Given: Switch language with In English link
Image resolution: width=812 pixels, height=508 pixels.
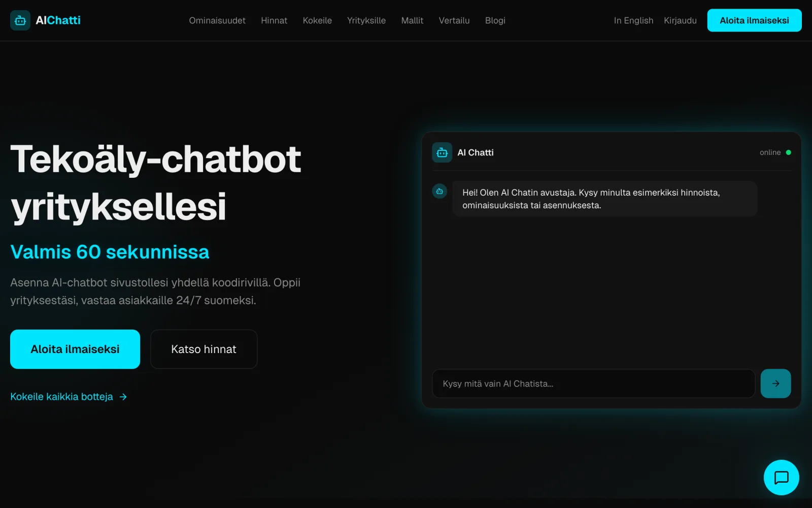Looking at the screenshot, I should coord(633,20).
